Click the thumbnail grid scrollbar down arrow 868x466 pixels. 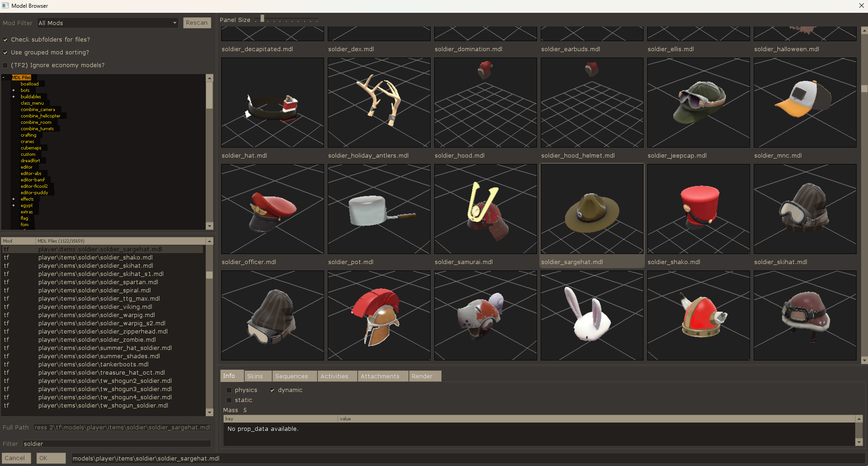coord(864,360)
